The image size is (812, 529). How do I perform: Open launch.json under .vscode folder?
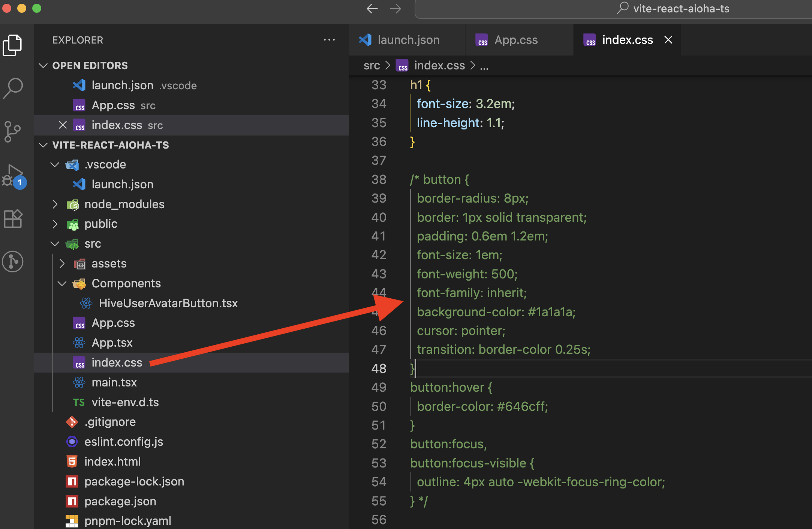[x=192, y=184]
